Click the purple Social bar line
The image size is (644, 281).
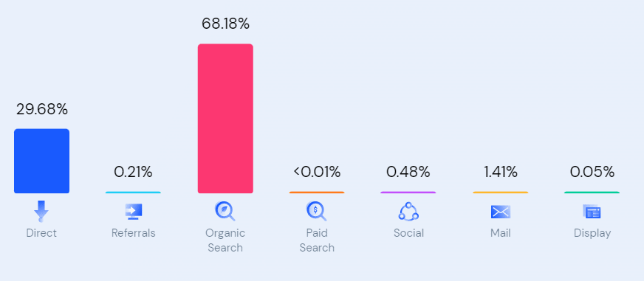click(408, 192)
